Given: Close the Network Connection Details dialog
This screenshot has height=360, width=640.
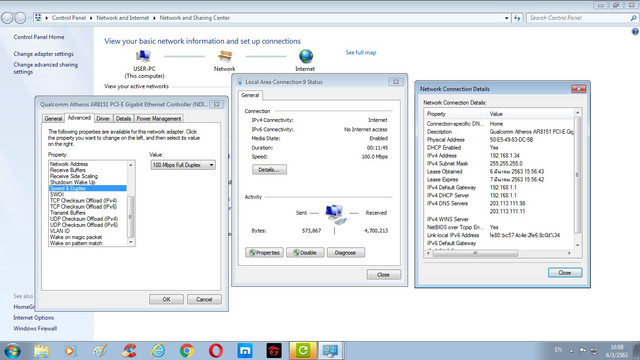Looking at the screenshot, I should click(565, 273).
